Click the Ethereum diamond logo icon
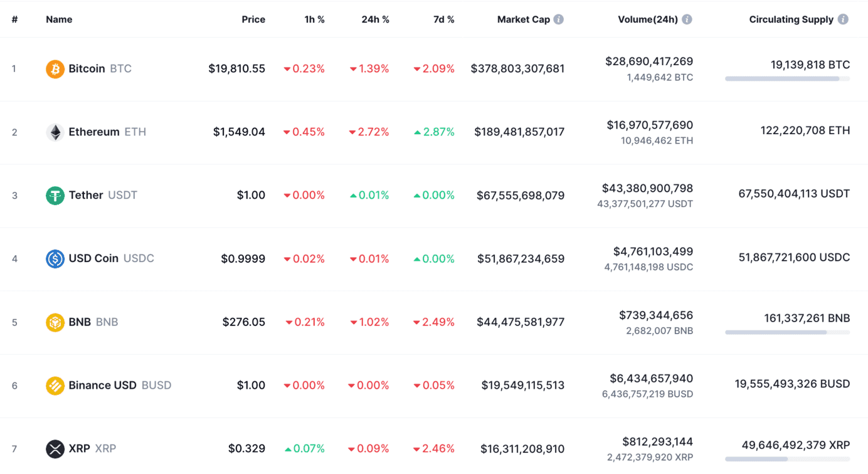The image size is (868, 474). tap(55, 132)
